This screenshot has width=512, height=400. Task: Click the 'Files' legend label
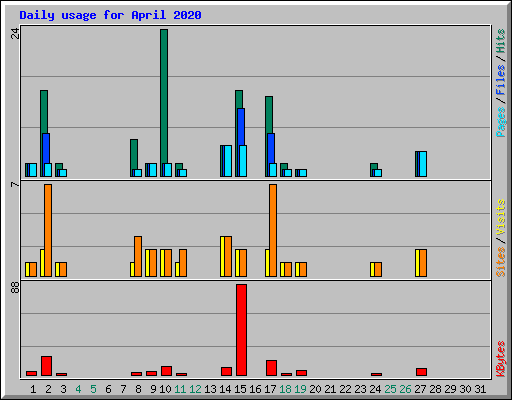(500, 80)
